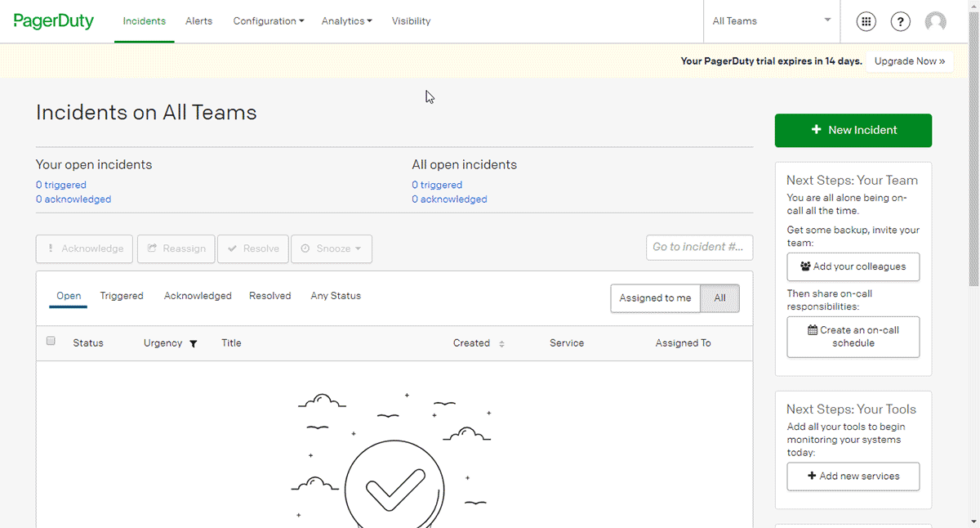Click the Urgency column filter funnel icon

(x=194, y=343)
